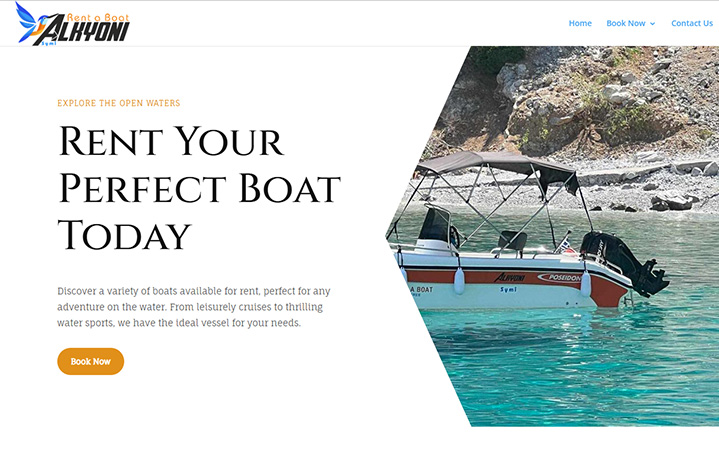The image size is (719, 461).
Task: Open the Book Now navigation menu
Action: pyautogui.click(x=626, y=23)
